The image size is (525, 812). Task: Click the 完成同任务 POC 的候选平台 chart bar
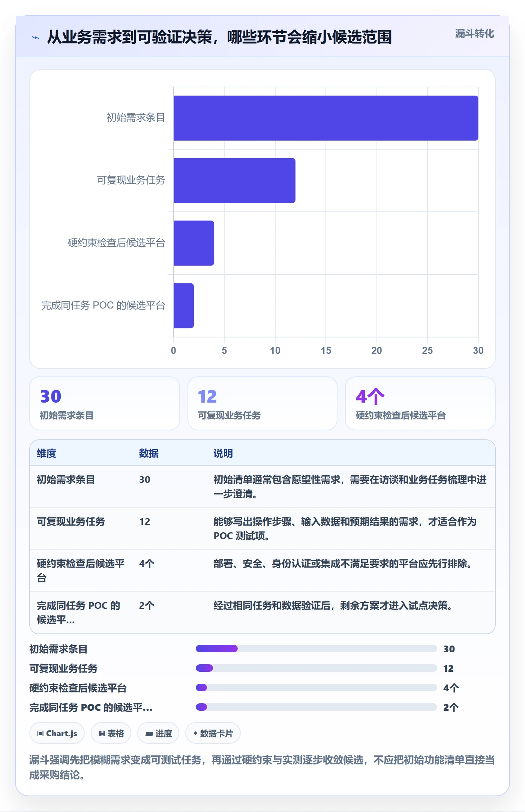(x=184, y=306)
